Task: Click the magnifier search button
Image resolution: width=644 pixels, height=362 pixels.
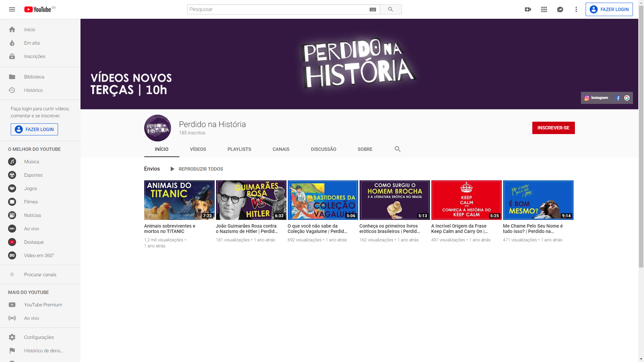Action: point(391,9)
